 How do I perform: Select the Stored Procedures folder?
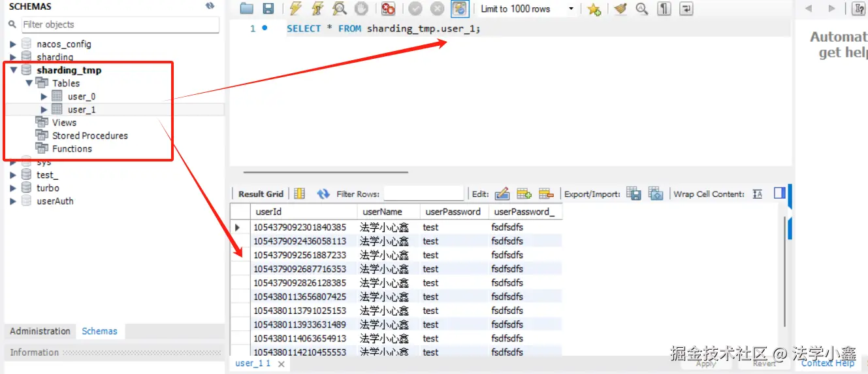(x=90, y=135)
